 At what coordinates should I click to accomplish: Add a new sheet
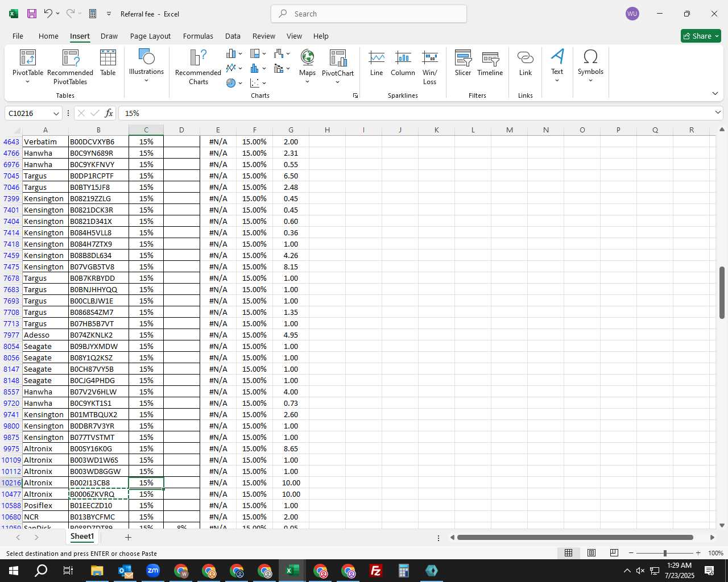coord(128,537)
